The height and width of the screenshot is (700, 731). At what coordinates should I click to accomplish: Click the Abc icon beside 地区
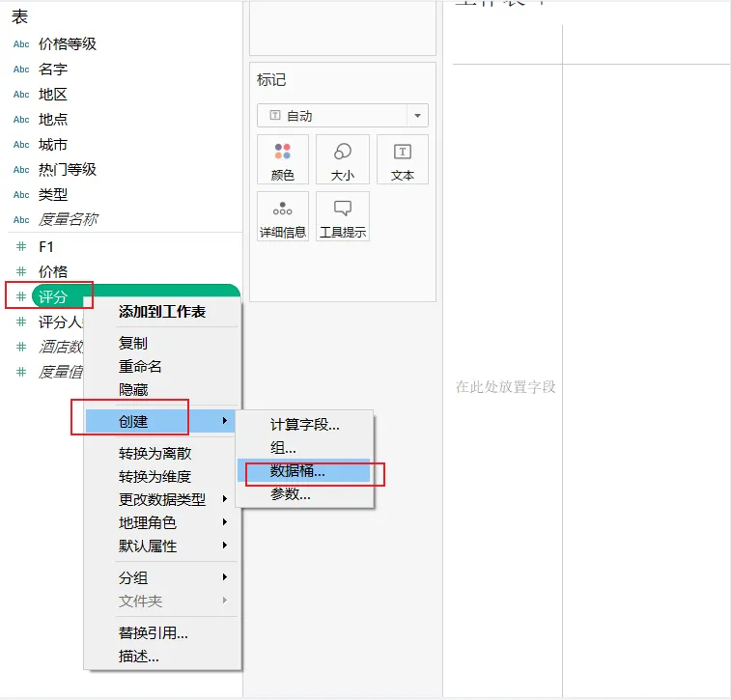[21, 95]
